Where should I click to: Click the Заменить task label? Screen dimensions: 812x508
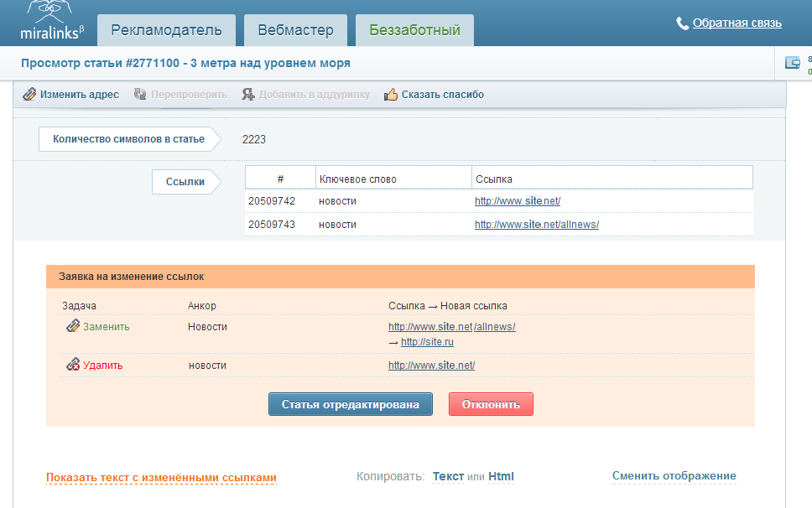[x=107, y=327]
